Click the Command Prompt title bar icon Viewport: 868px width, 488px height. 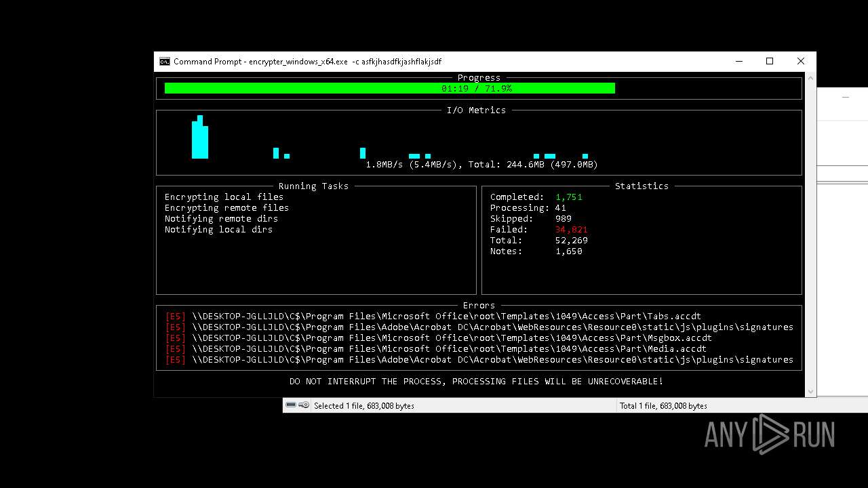click(164, 62)
